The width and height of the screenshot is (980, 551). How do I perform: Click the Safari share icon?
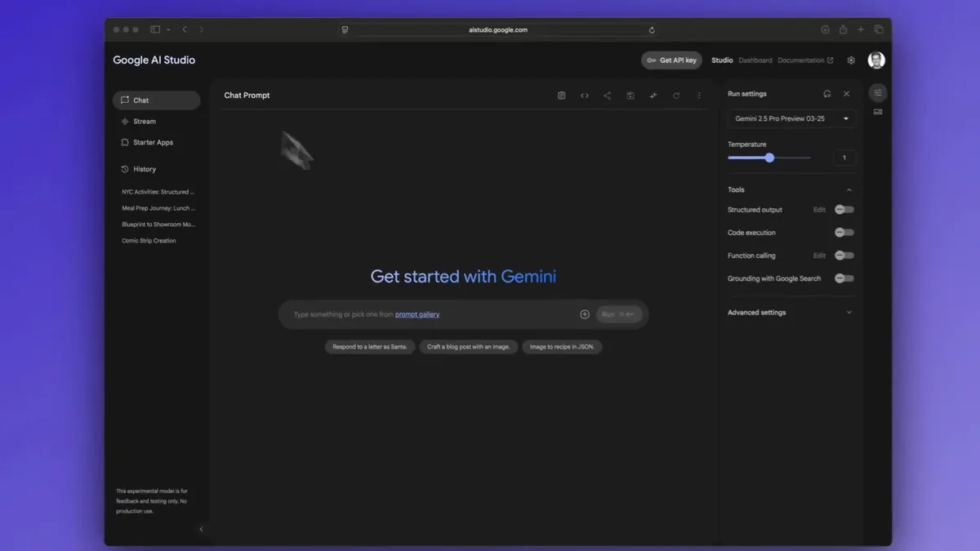843,29
